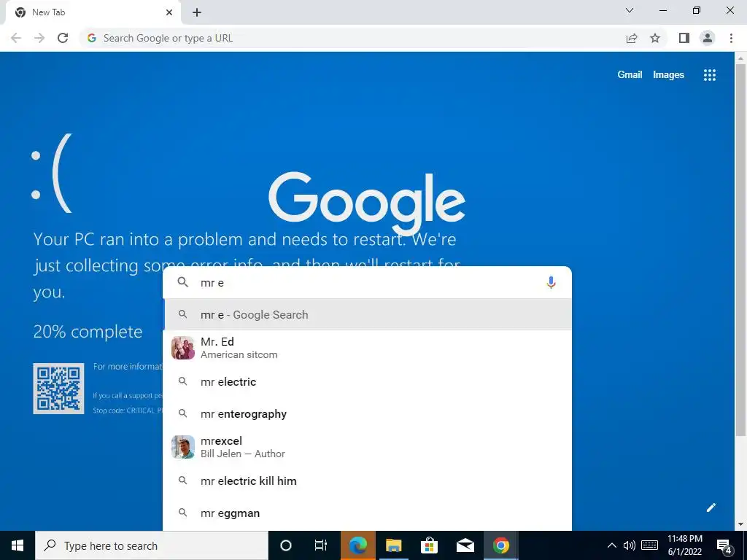747x560 pixels.
Task: Click the share this page icon
Action: coord(632,38)
